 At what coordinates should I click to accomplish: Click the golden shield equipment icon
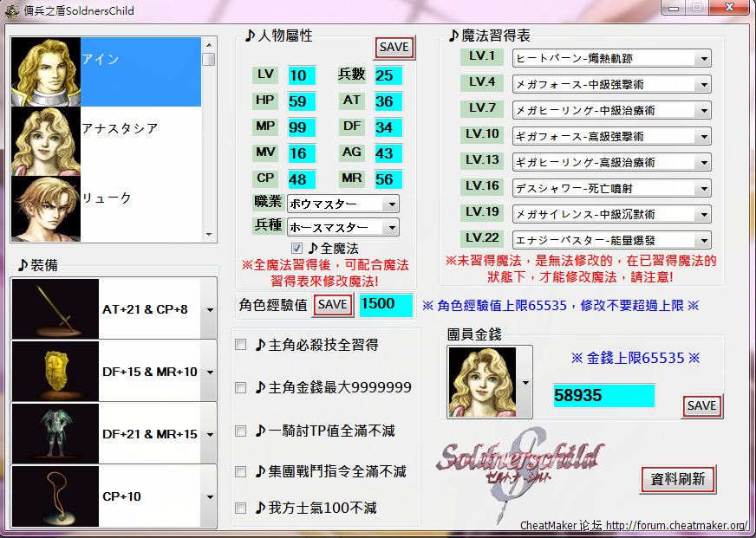pos(55,372)
